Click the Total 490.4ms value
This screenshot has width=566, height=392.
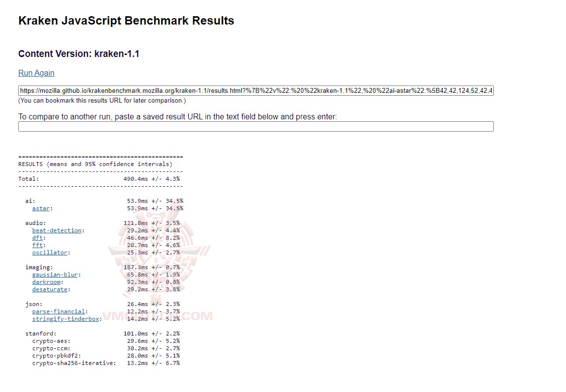tap(136, 179)
